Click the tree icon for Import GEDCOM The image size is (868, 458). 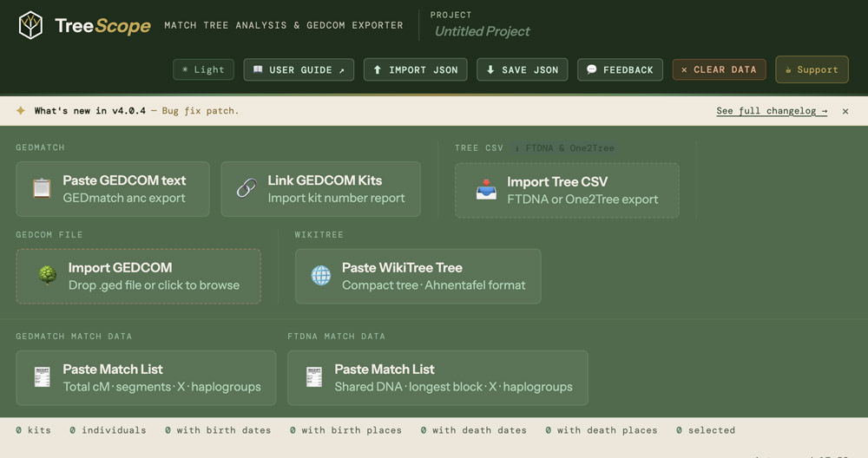tap(48, 276)
